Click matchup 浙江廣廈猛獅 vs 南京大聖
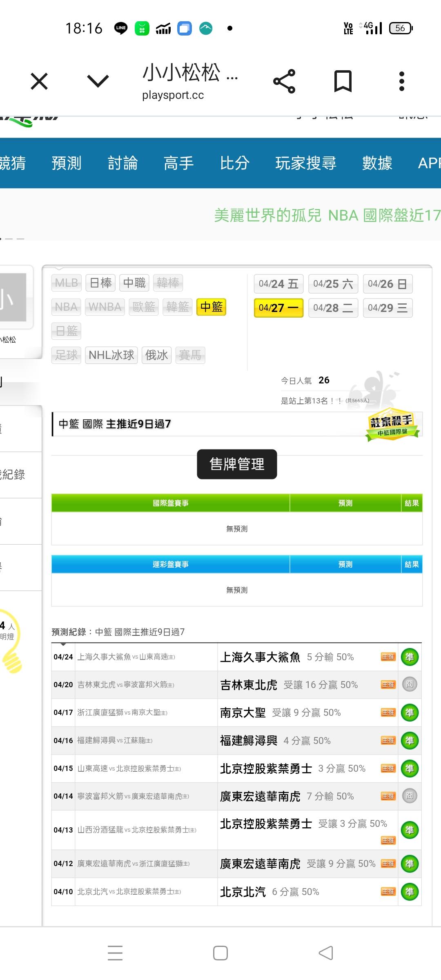The image size is (441, 980). [122, 713]
